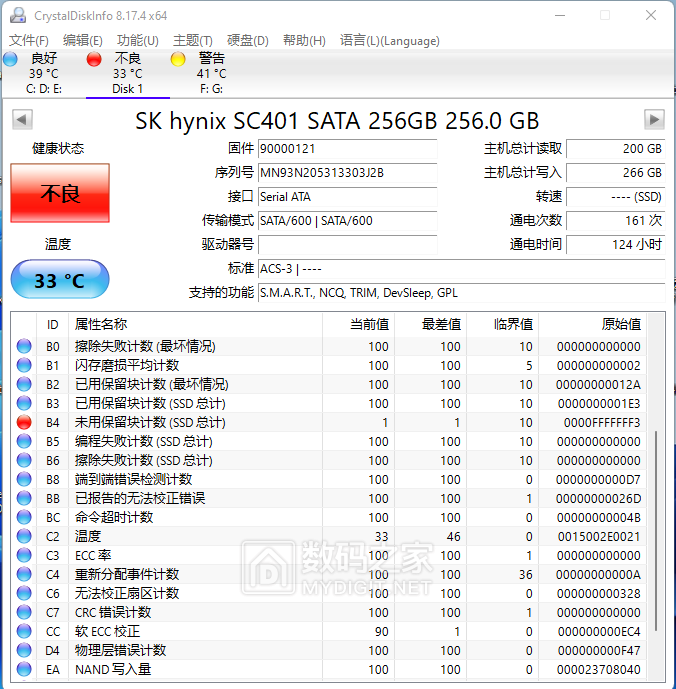The width and height of the screenshot is (676, 689).
Task: Click the host total reads value 200 GB
Action: [615, 149]
